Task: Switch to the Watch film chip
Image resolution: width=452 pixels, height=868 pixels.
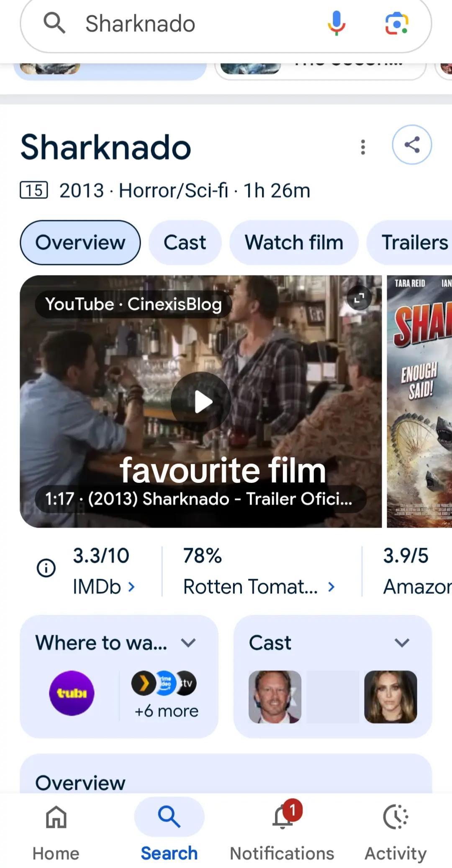Action: [294, 243]
